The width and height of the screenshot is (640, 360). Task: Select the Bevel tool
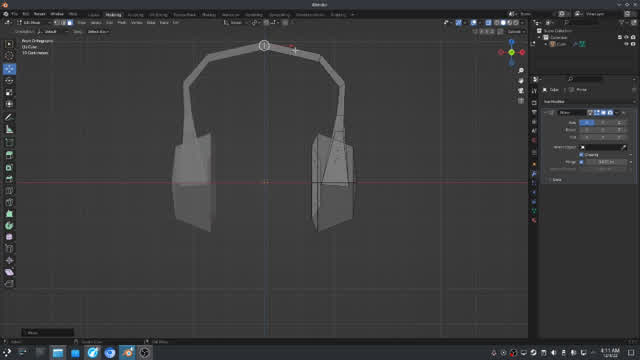pos(9,179)
